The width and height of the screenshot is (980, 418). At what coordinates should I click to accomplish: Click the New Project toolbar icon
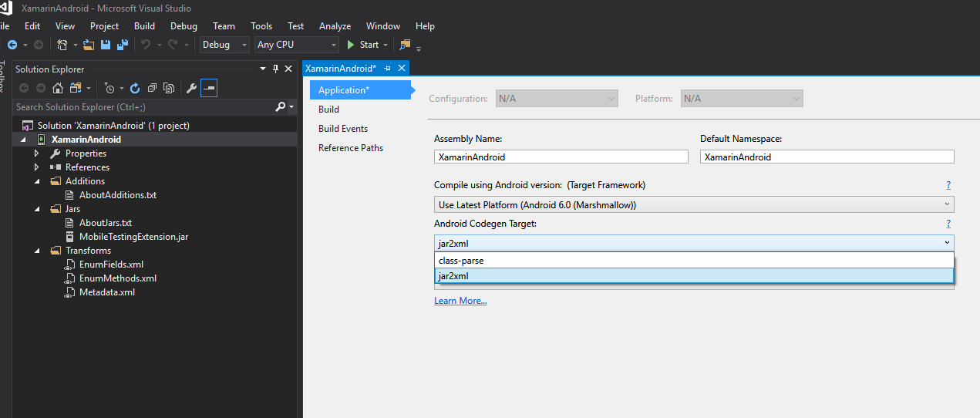[x=63, y=45]
